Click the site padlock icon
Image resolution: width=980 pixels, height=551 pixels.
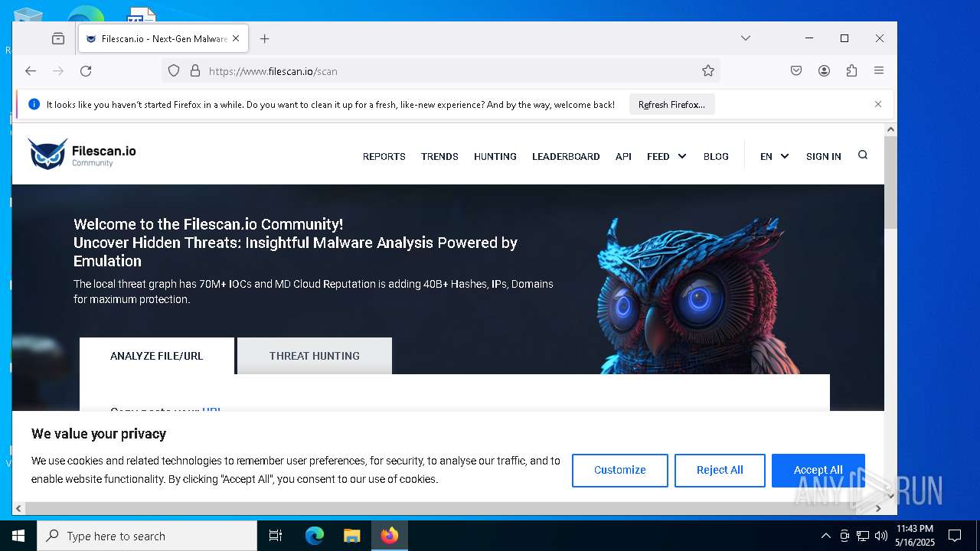195,71
